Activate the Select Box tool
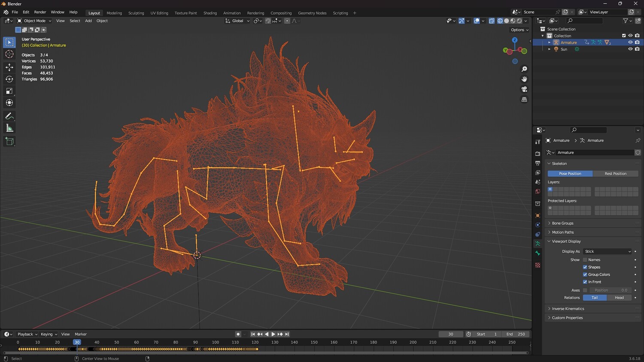The image size is (644, 362). pyautogui.click(x=9, y=42)
